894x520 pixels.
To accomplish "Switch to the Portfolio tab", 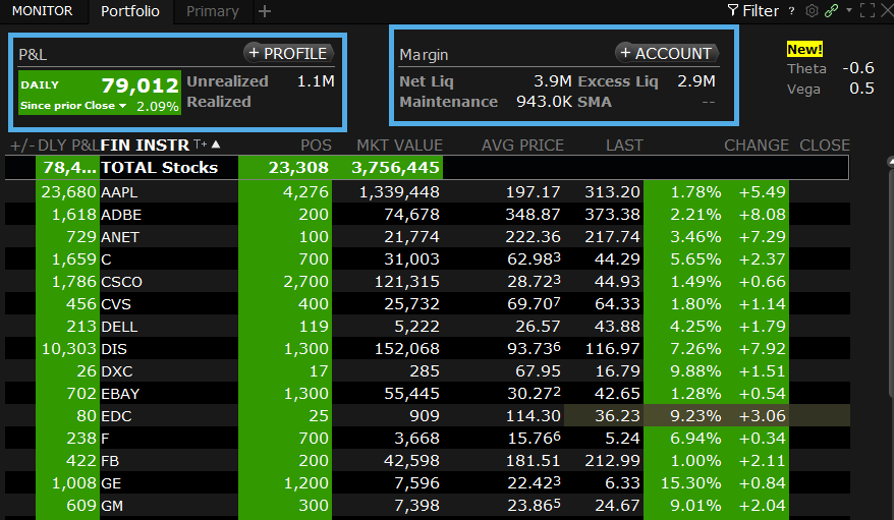I will point(130,12).
